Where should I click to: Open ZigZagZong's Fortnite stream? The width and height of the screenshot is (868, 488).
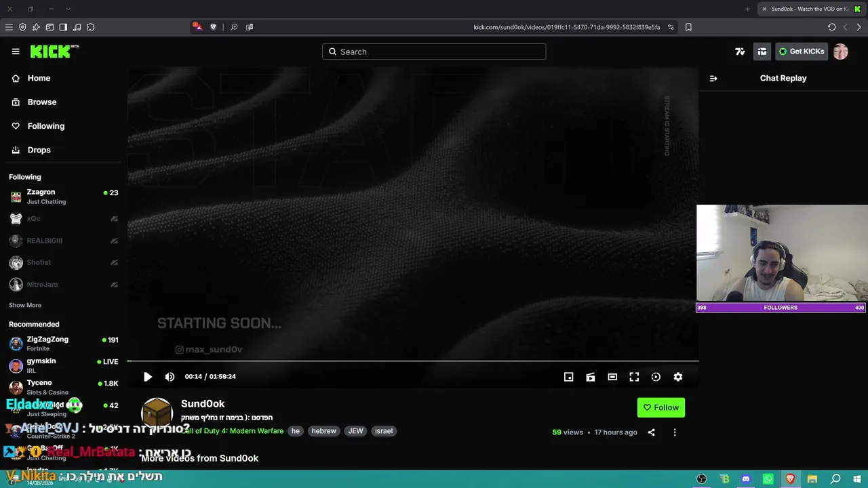tap(64, 344)
